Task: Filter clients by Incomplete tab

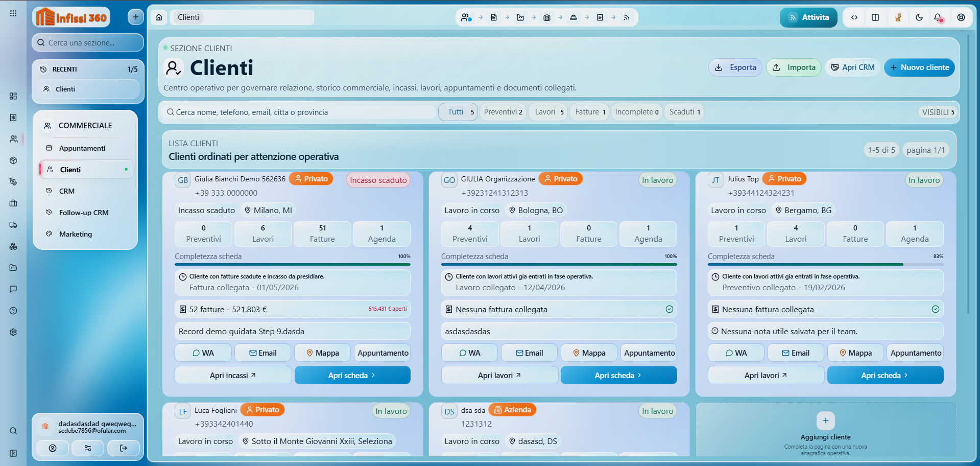Action: point(637,112)
